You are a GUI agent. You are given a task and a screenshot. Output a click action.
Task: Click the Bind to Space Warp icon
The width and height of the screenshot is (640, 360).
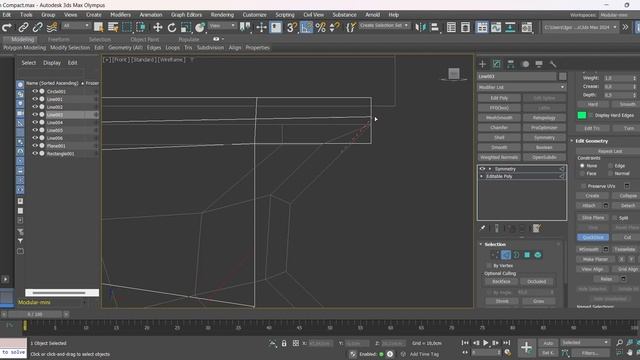click(52, 27)
